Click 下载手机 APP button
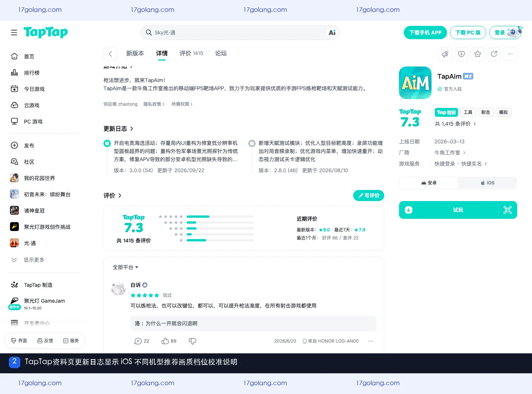532x394 pixels. [425, 33]
